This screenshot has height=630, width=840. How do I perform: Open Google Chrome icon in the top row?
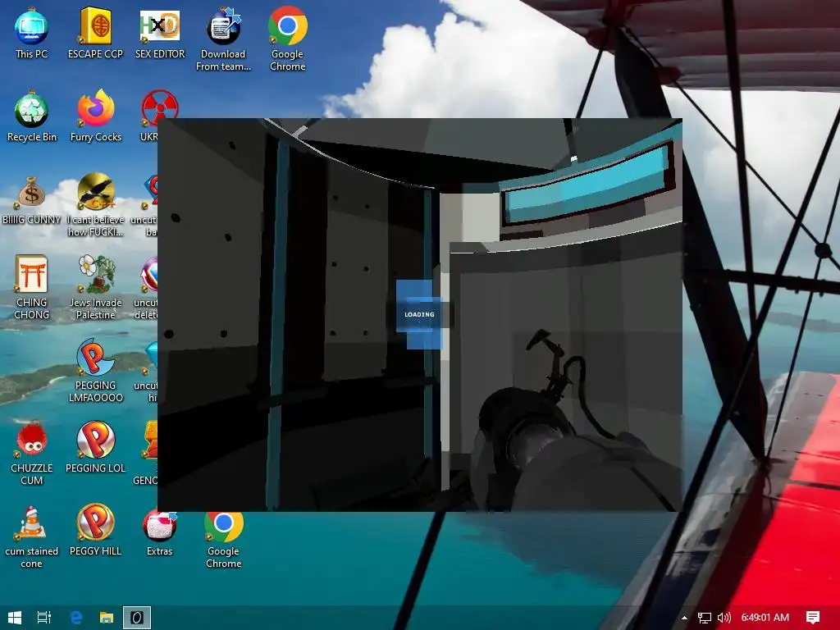tap(288, 39)
